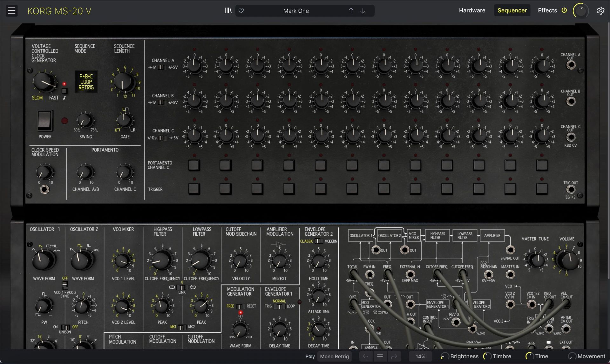610x364 pixels.
Task: Click the last Portamento Channel C button
Action: click(x=542, y=165)
